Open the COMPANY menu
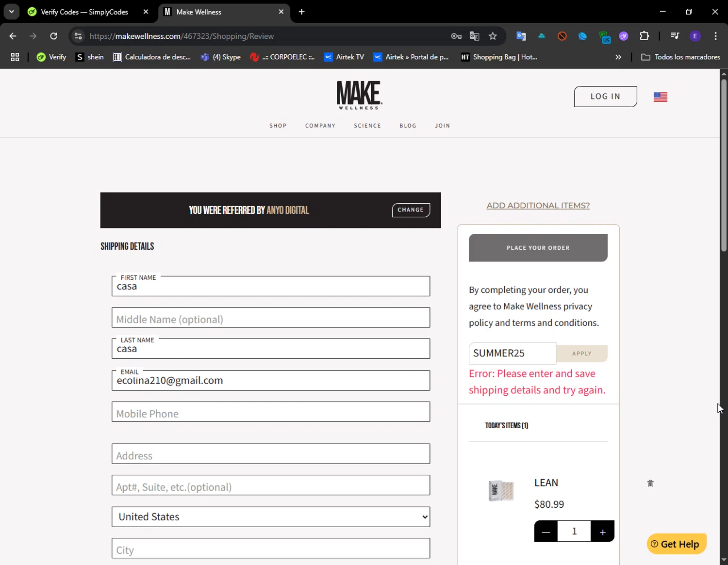 point(320,126)
